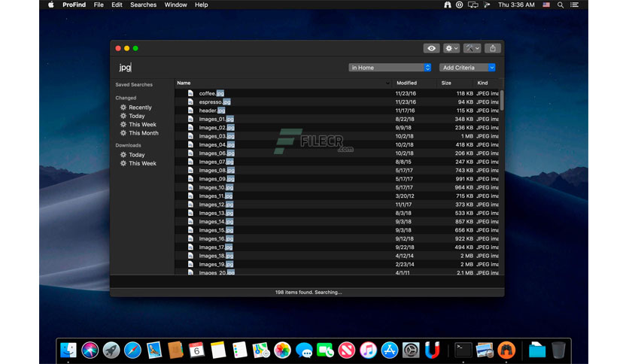This screenshot has width=629, height=364.
Task: Open the Help menu
Action: tap(202, 5)
